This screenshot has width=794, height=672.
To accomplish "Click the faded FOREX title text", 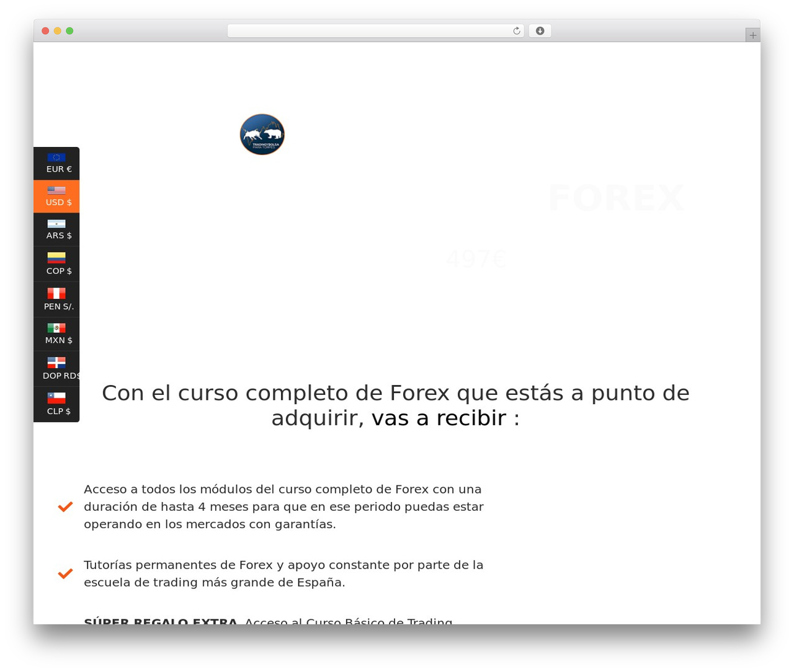I will (616, 198).
